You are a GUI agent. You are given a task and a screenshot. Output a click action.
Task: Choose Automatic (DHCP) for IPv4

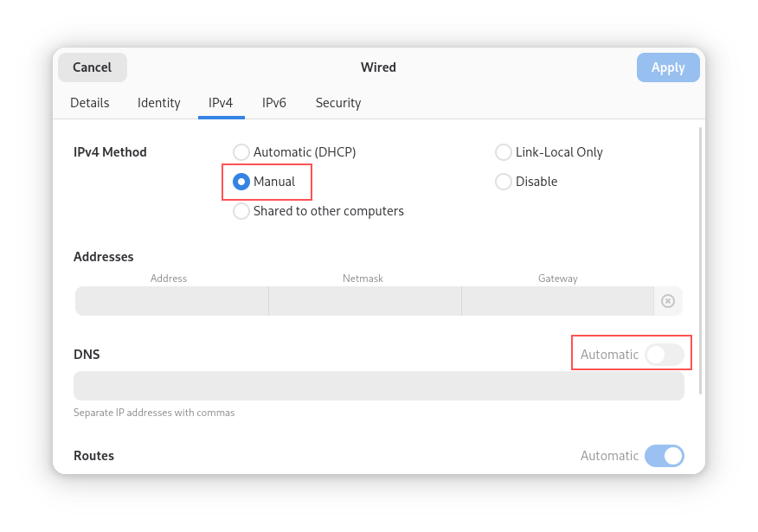(x=241, y=151)
